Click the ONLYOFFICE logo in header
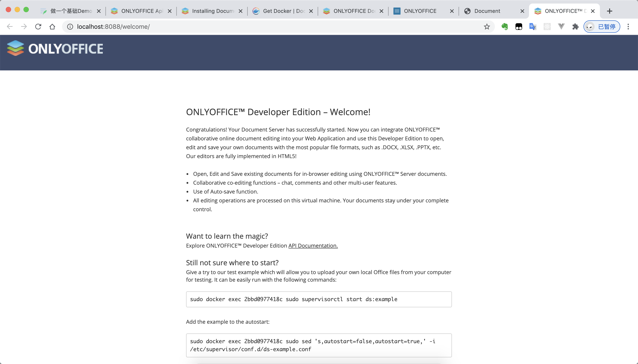Image resolution: width=638 pixels, height=364 pixels. point(55,48)
